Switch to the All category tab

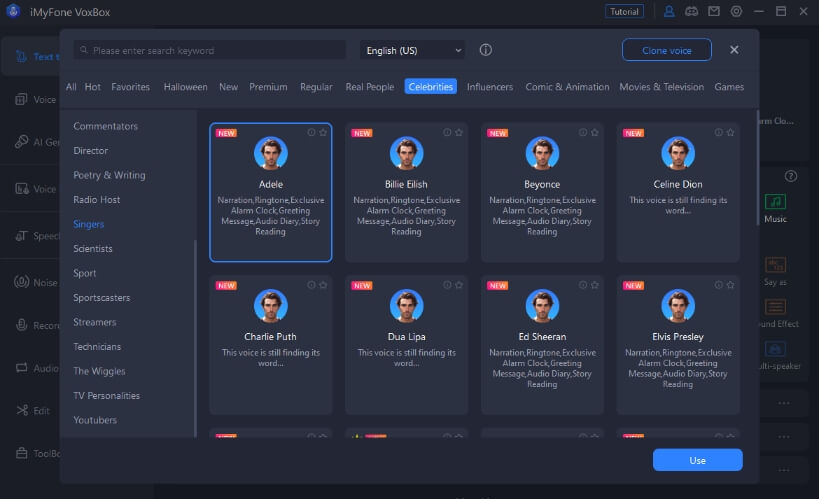[71, 87]
